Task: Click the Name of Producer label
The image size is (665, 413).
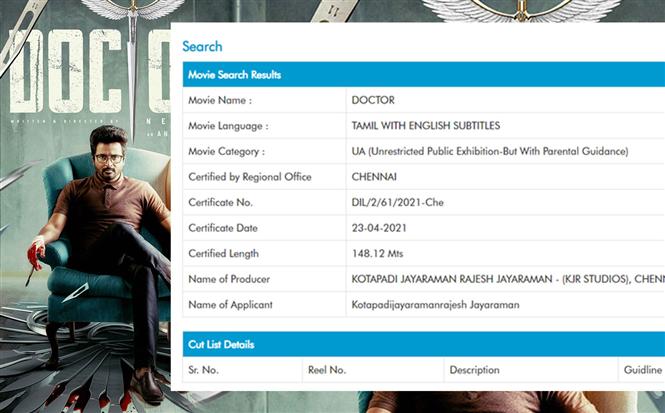Action: tap(229, 279)
